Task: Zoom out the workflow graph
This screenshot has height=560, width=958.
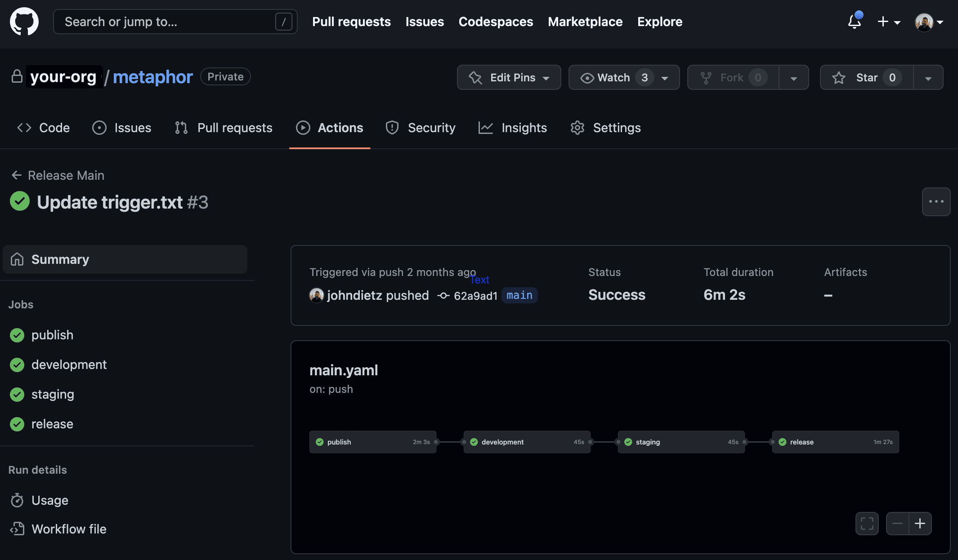Action: 897,524
